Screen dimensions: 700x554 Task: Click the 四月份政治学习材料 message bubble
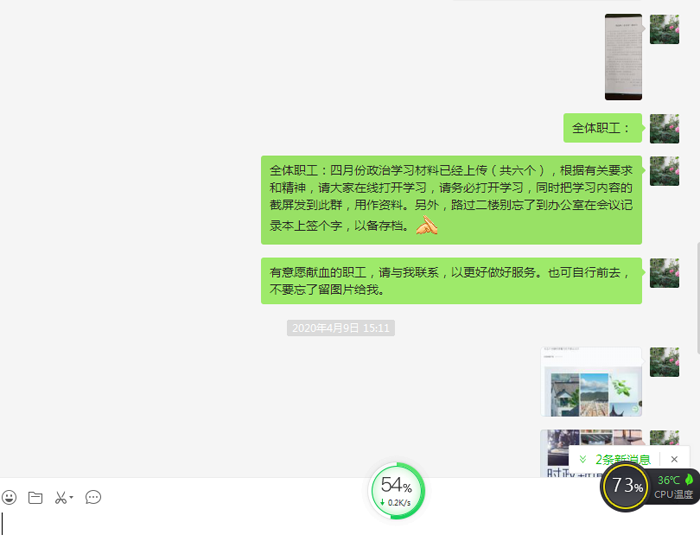pos(451,199)
